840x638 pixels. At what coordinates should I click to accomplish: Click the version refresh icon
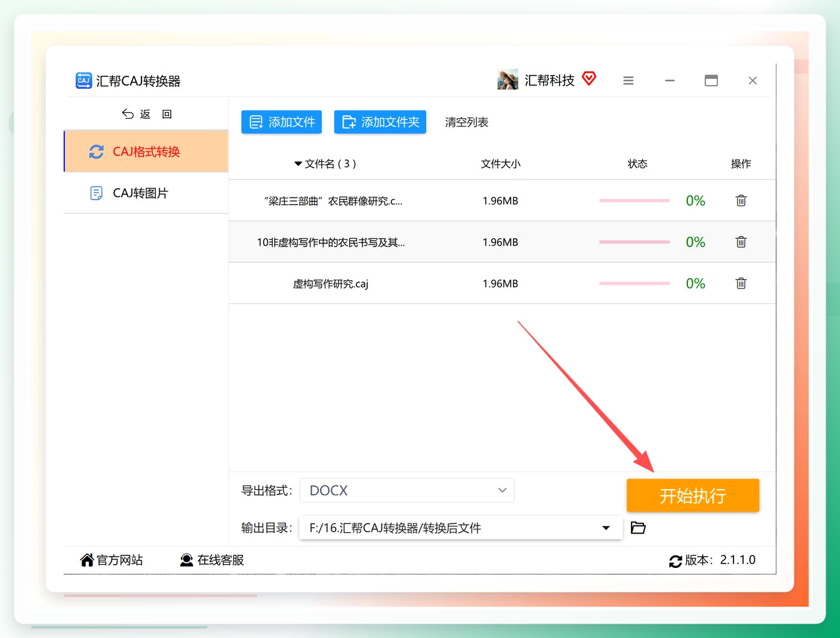[675, 561]
